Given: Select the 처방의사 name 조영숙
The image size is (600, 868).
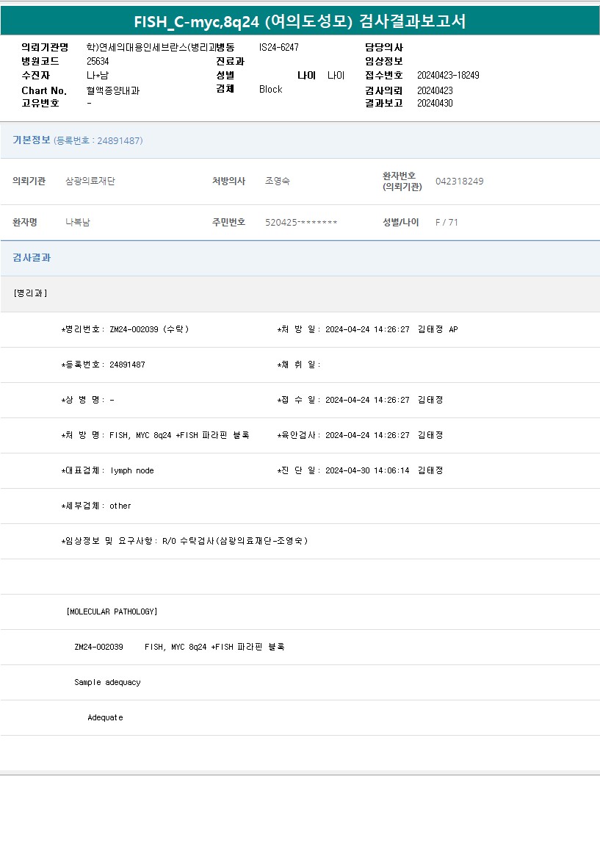Looking at the screenshot, I should click(x=277, y=182).
